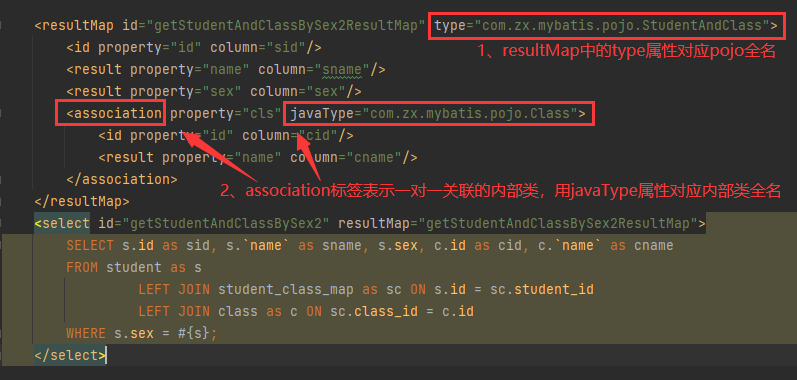This screenshot has width=797, height=380.
Task: Click select id value "getStudentAndClassBySex2"
Action: (226, 223)
